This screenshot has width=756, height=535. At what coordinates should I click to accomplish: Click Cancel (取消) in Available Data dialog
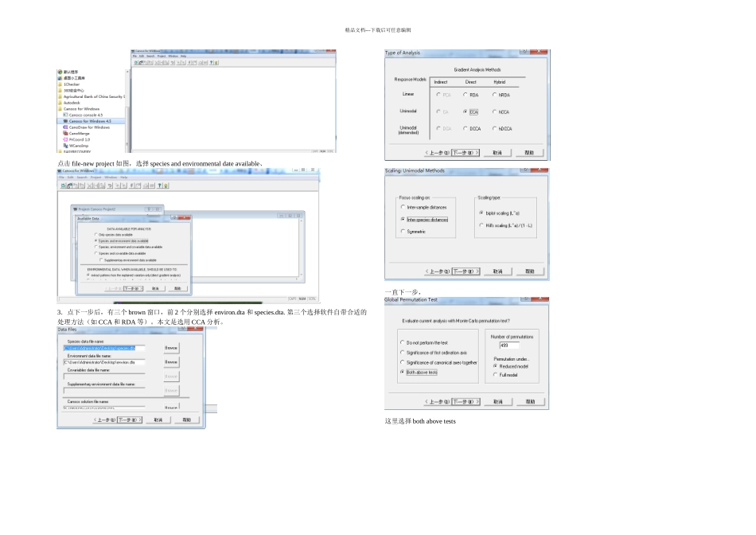155,288
